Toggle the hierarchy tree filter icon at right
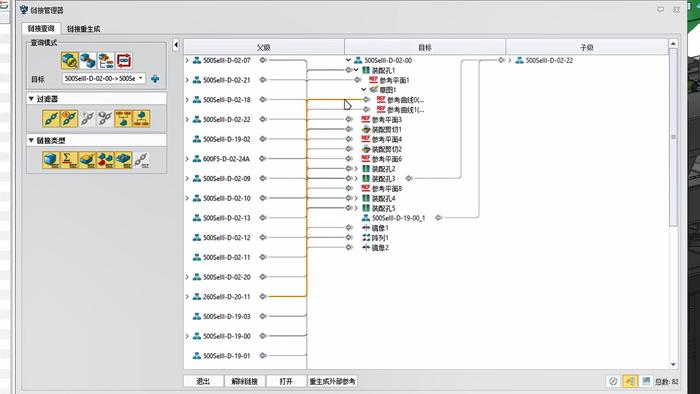The height and width of the screenshot is (394, 700). [142, 119]
